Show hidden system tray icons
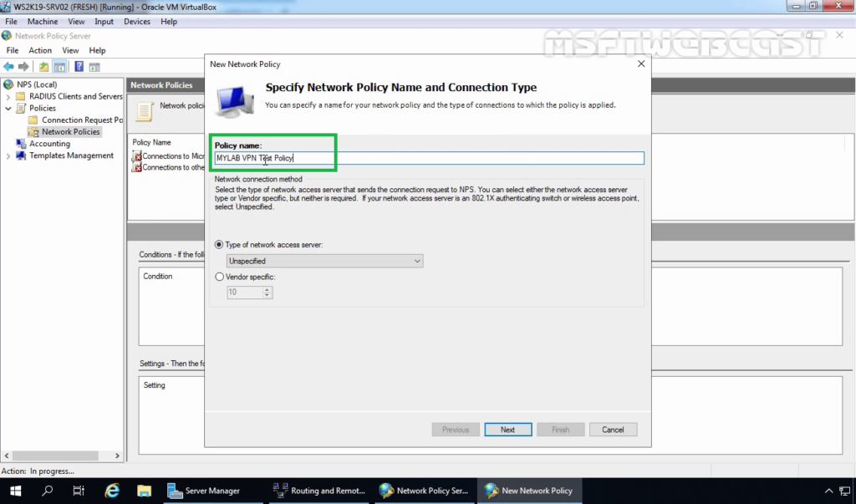The width and height of the screenshot is (856, 504). coord(828,491)
